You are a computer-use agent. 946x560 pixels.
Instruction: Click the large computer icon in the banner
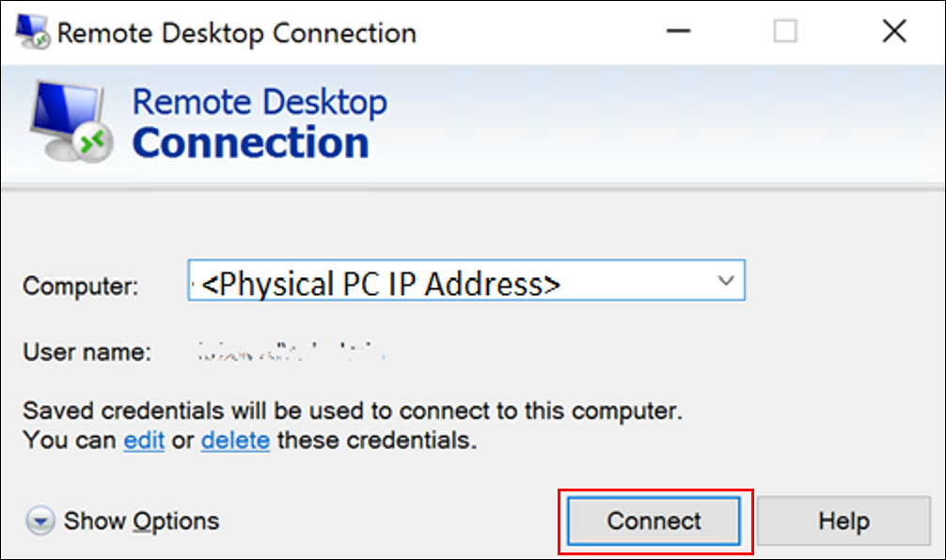pos(71,120)
